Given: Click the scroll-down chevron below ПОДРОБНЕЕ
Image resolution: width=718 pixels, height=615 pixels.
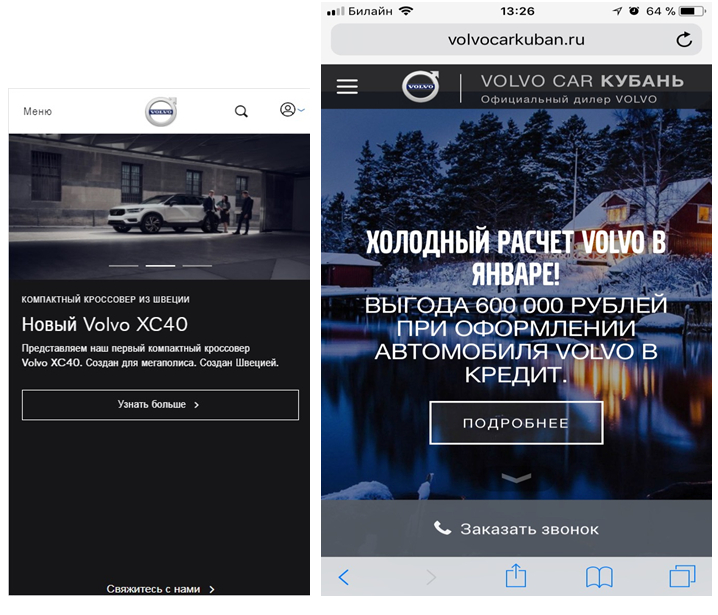Looking at the screenshot, I should [x=516, y=479].
